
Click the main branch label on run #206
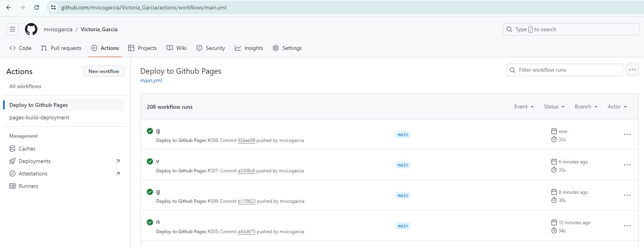pos(403,195)
